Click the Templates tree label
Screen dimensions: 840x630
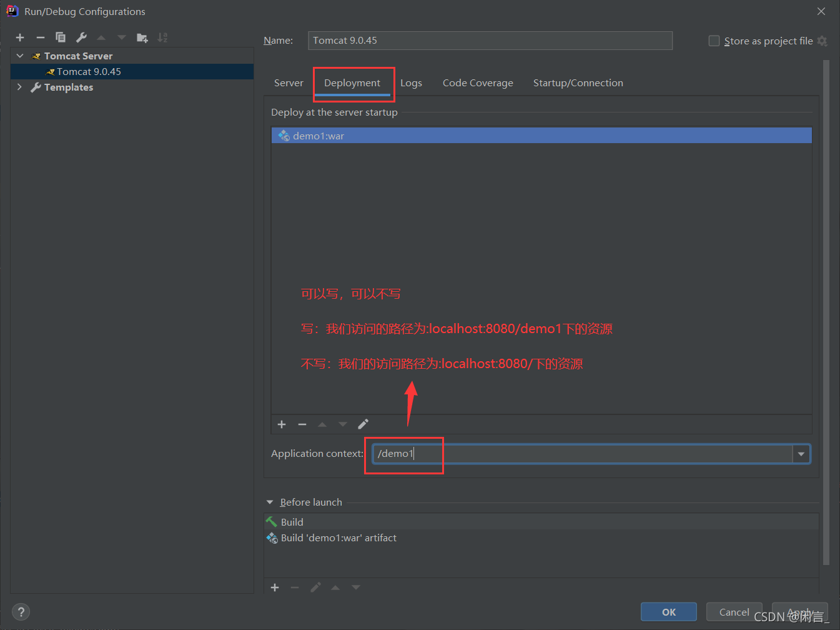click(x=69, y=87)
